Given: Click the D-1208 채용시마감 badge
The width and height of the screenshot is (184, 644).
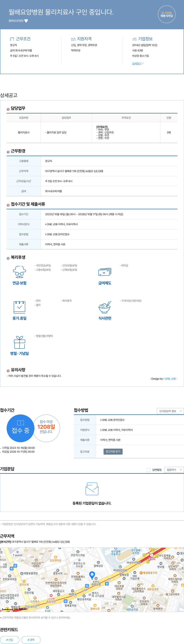Looking at the screenshot, I should [166, 14].
